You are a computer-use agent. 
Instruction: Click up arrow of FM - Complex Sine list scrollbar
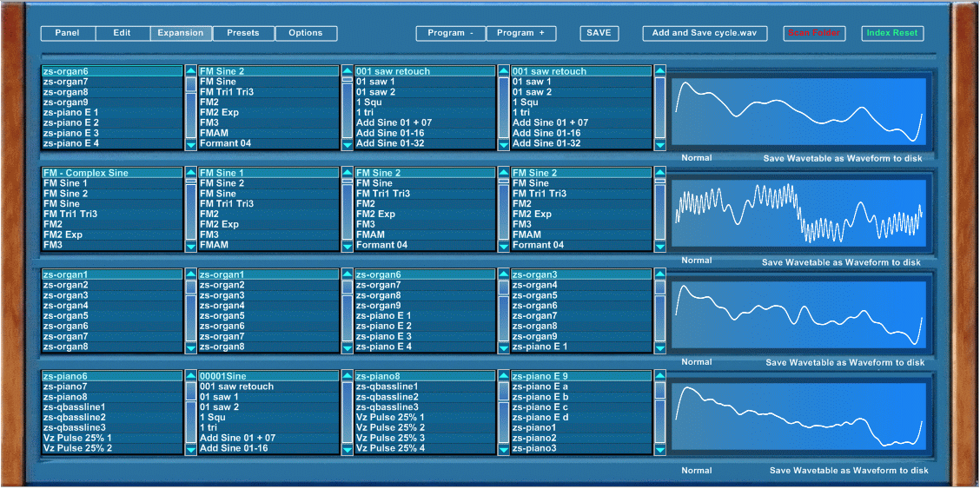(x=190, y=172)
